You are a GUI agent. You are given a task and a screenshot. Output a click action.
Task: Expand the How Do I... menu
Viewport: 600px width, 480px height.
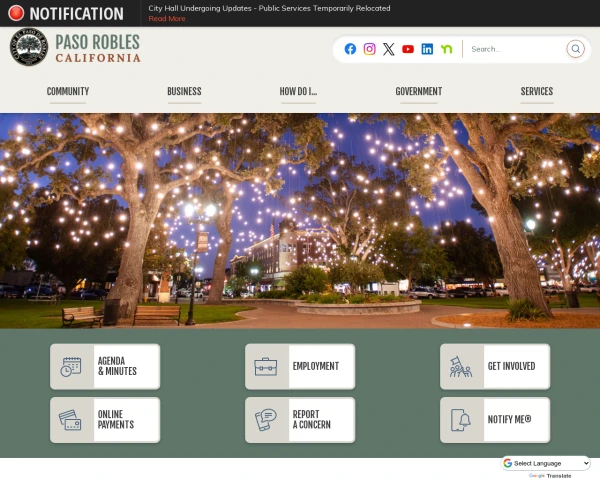click(298, 91)
